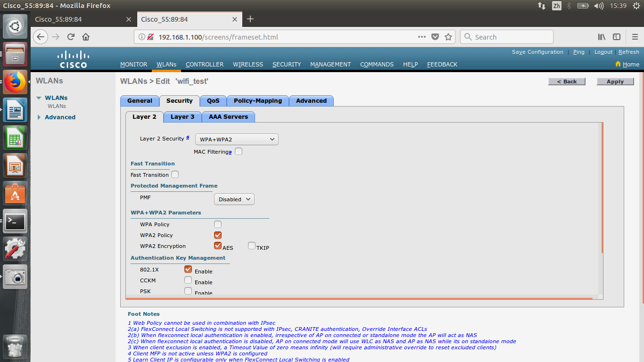The image size is (644, 362).
Task: Click the Refresh link
Action: pos(629,52)
